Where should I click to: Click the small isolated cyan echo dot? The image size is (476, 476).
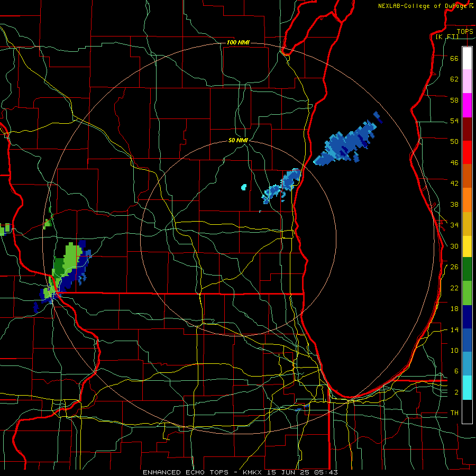pos(244,187)
